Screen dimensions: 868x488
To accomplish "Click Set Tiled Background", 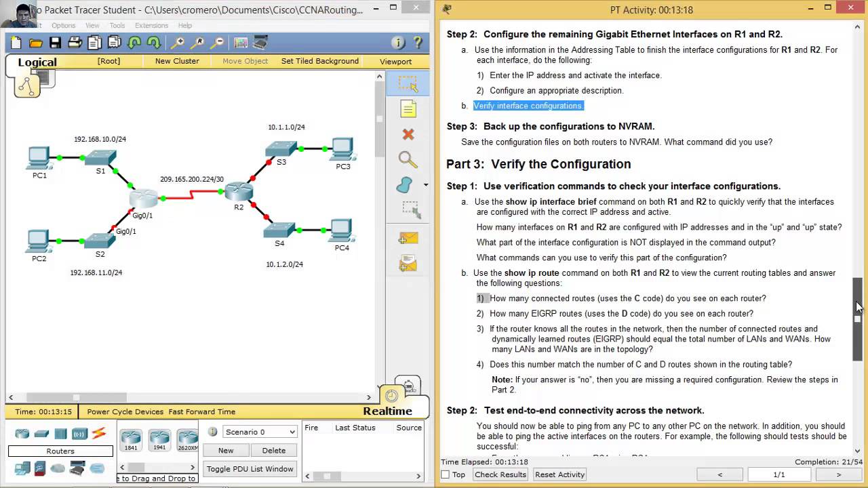I will [320, 61].
